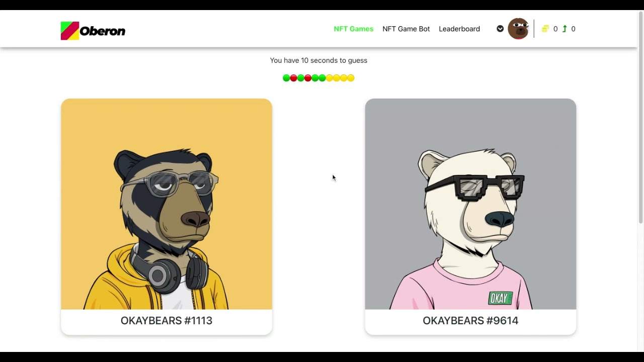Click the green up-arrow score icon
Image resolution: width=644 pixels, height=362 pixels.
pos(565,29)
